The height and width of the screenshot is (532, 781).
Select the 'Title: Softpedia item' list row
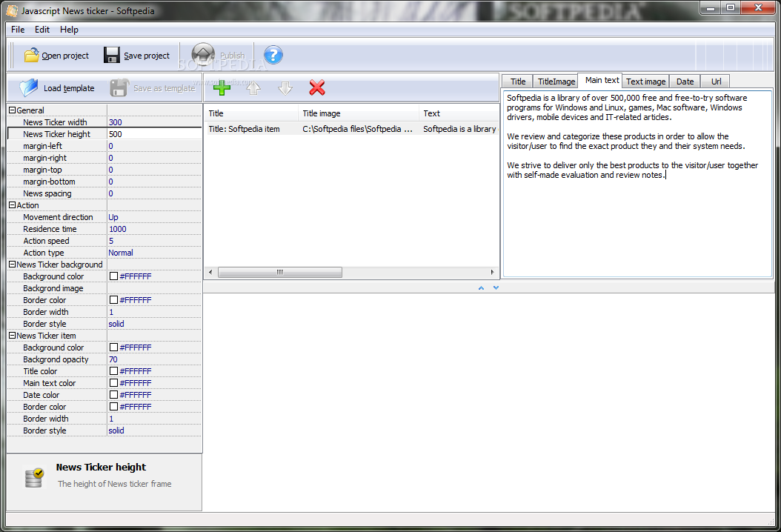click(x=352, y=129)
